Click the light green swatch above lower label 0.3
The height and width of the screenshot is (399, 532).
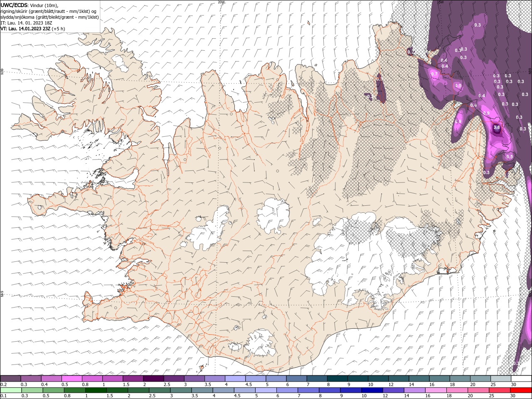32,390
